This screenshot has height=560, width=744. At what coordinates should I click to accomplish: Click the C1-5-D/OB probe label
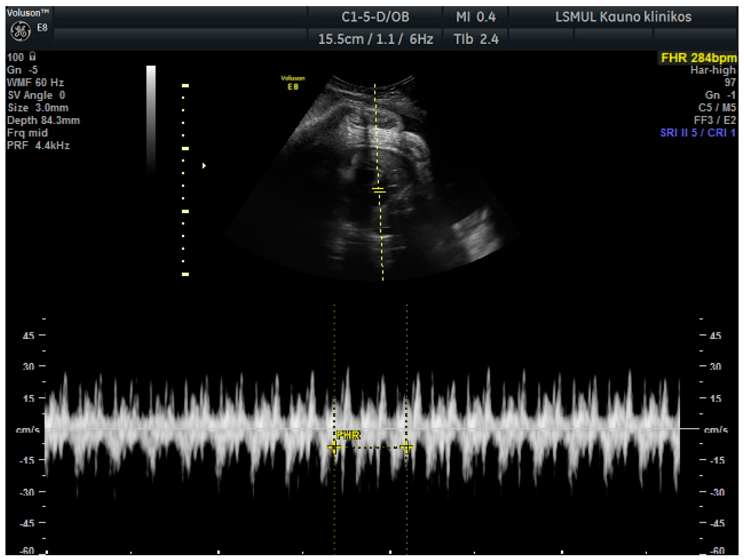tap(375, 17)
